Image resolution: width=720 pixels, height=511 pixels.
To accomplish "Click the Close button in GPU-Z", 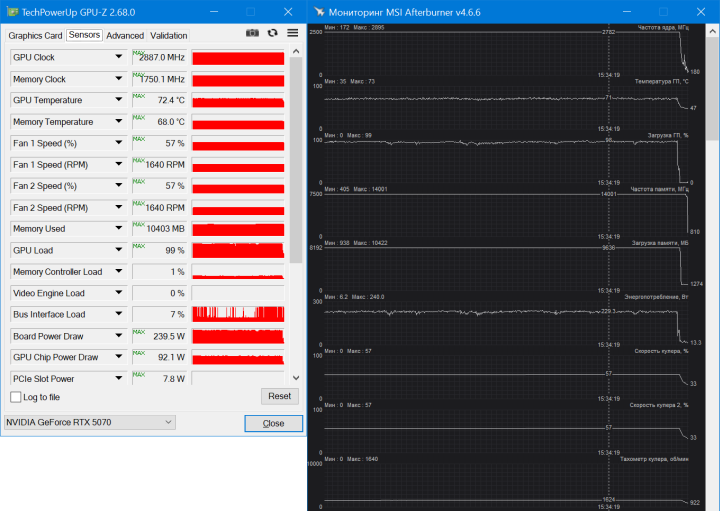I will pos(273,423).
